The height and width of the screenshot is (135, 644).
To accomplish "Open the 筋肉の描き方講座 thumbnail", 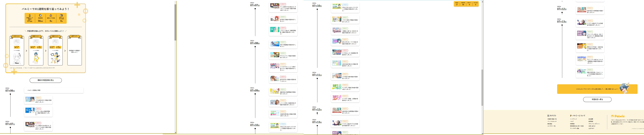I will [582, 46].
